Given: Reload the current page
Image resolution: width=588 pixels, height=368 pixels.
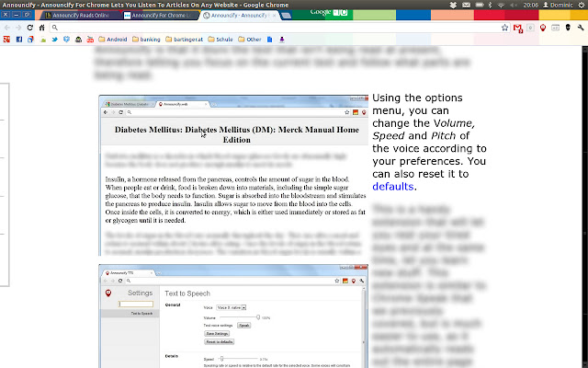Looking at the screenshot, I should point(30,28).
